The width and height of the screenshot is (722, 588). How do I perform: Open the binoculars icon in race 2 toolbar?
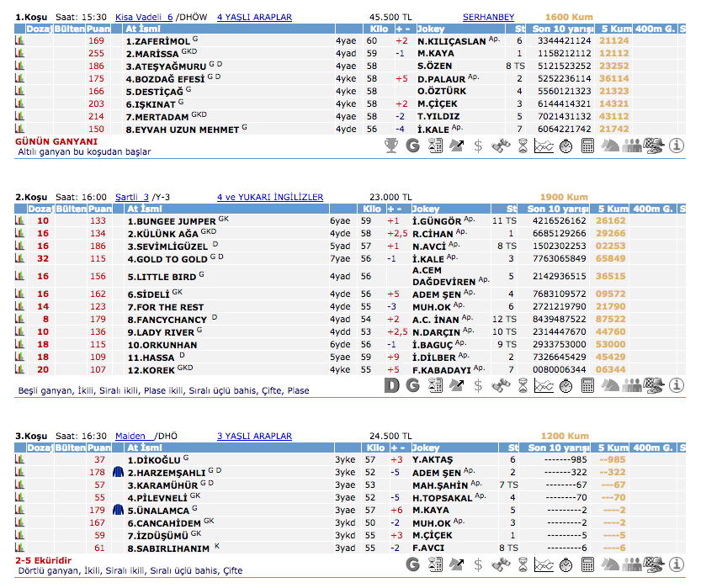pyautogui.click(x=501, y=385)
